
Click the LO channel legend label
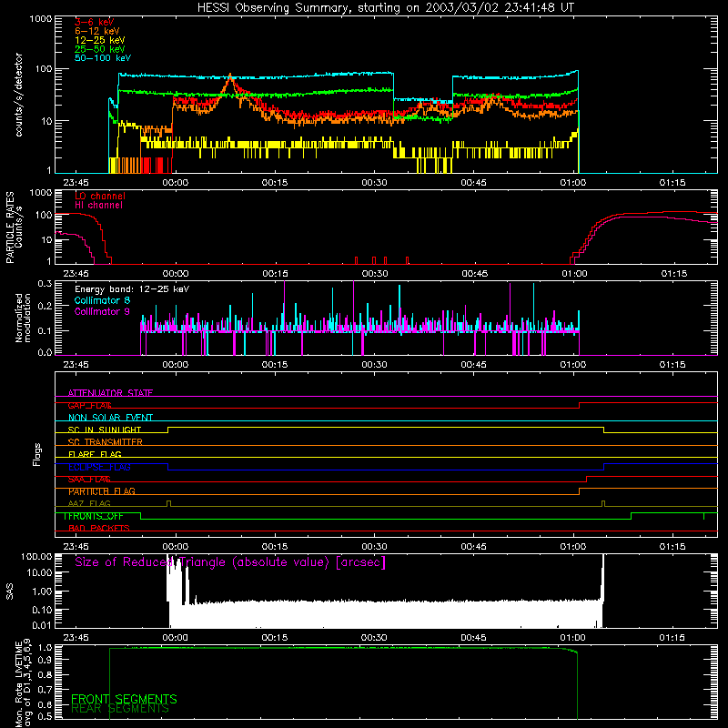(x=100, y=196)
